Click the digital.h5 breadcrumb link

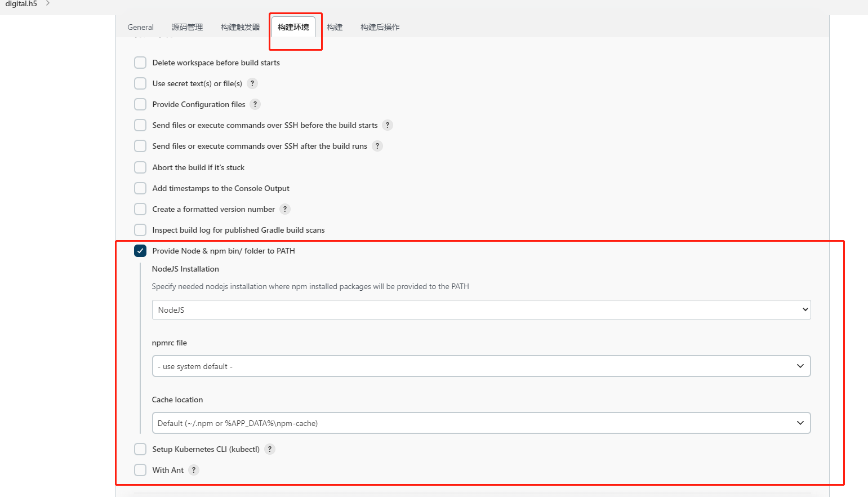click(21, 4)
